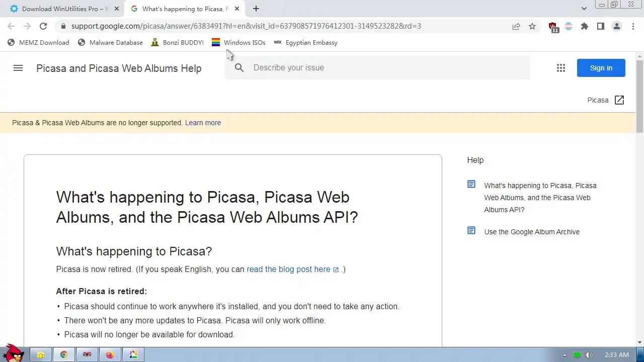
Task: Click the Sign in button
Action: coord(601,68)
